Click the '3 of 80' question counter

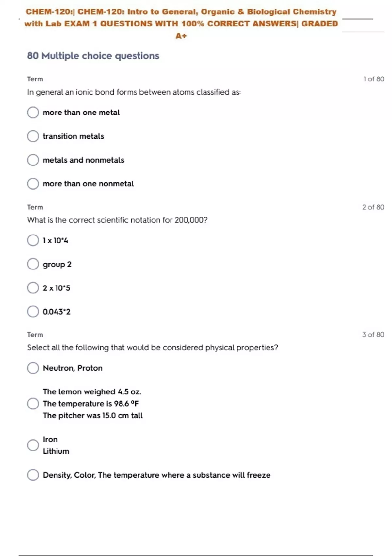[x=373, y=335]
